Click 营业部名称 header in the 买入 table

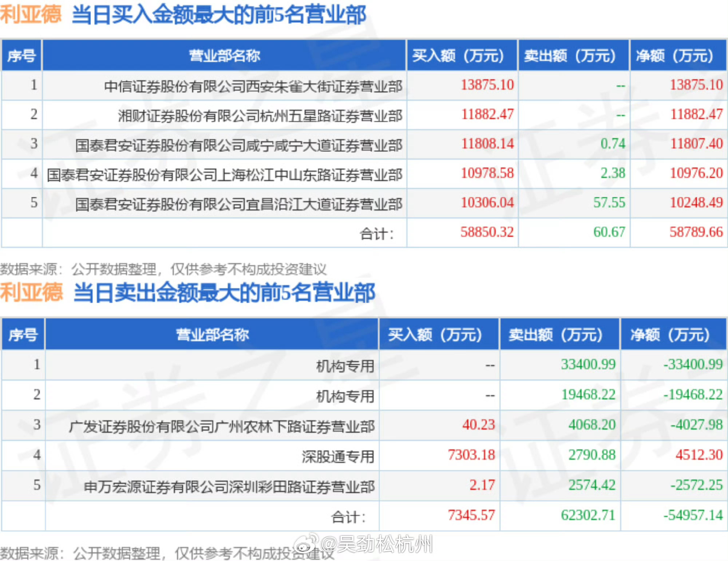coord(224,56)
